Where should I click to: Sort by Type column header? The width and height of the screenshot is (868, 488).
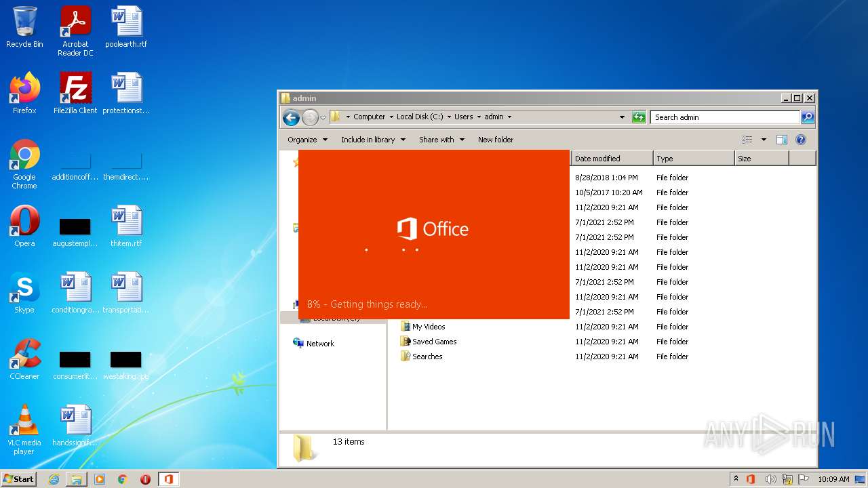[x=694, y=159]
